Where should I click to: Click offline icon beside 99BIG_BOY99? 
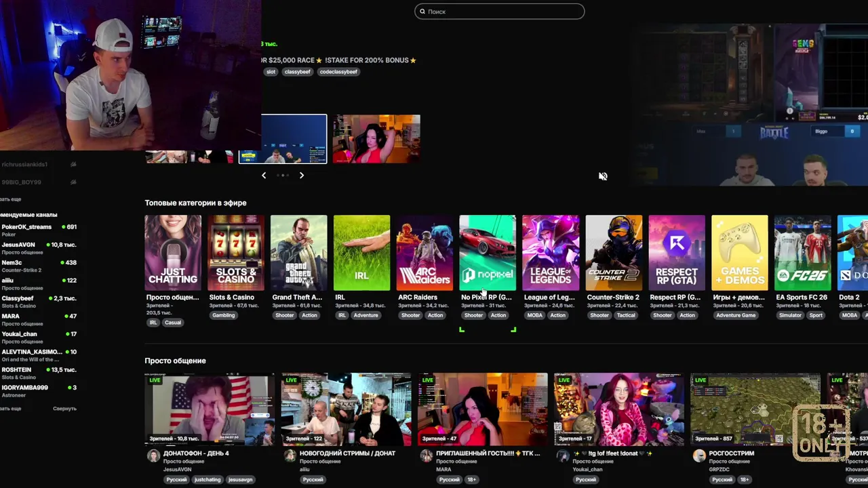pyautogui.click(x=73, y=182)
